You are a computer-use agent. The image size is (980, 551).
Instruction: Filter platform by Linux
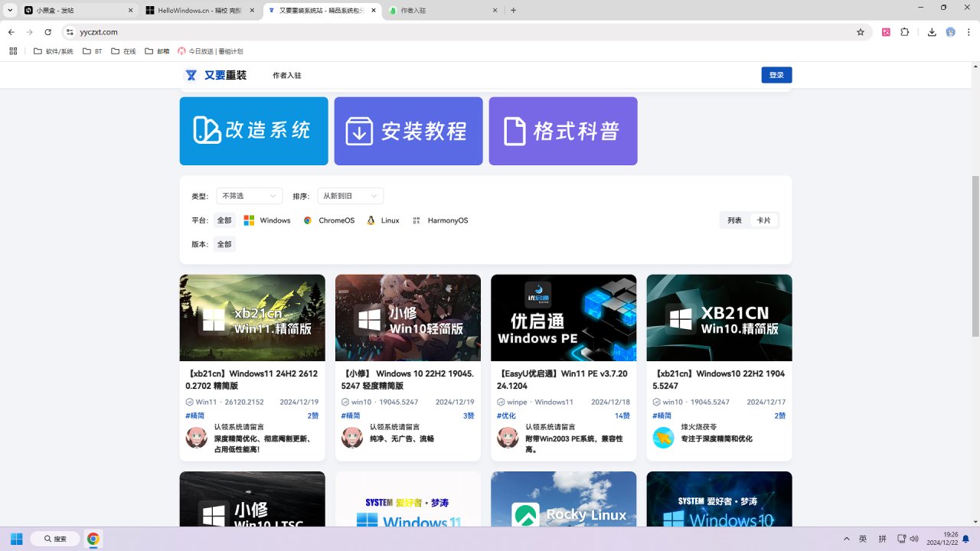(x=383, y=220)
